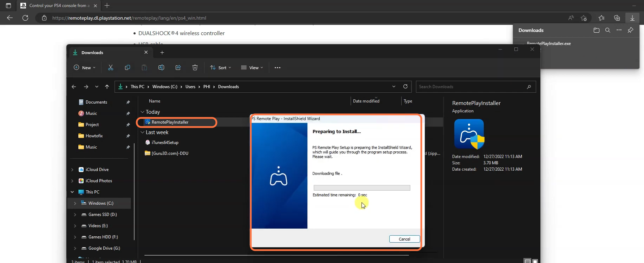644x263 pixels.
Task: Open the See more ellipsis in Explorer toolbar
Action: coord(278,68)
